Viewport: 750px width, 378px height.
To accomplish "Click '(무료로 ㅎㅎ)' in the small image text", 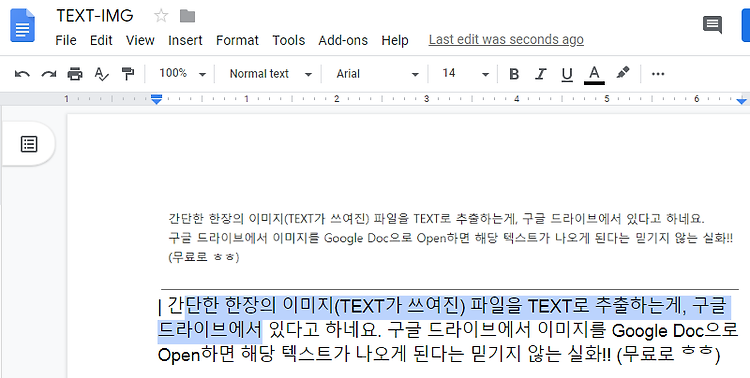I will click(x=204, y=257).
